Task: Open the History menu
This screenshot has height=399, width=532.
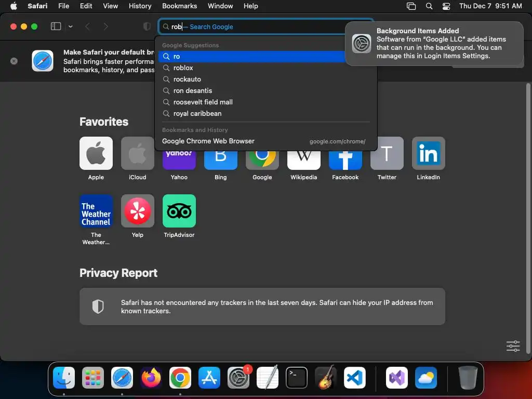Action: coord(140,6)
